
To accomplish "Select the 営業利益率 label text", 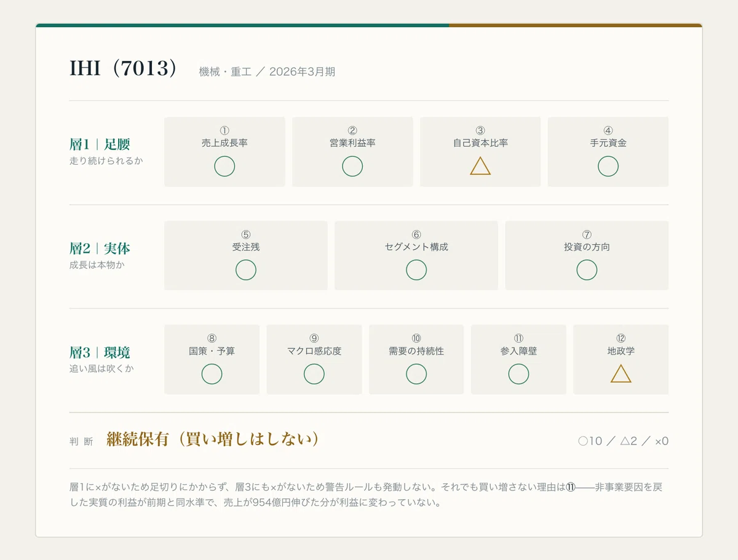I will (352, 143).
